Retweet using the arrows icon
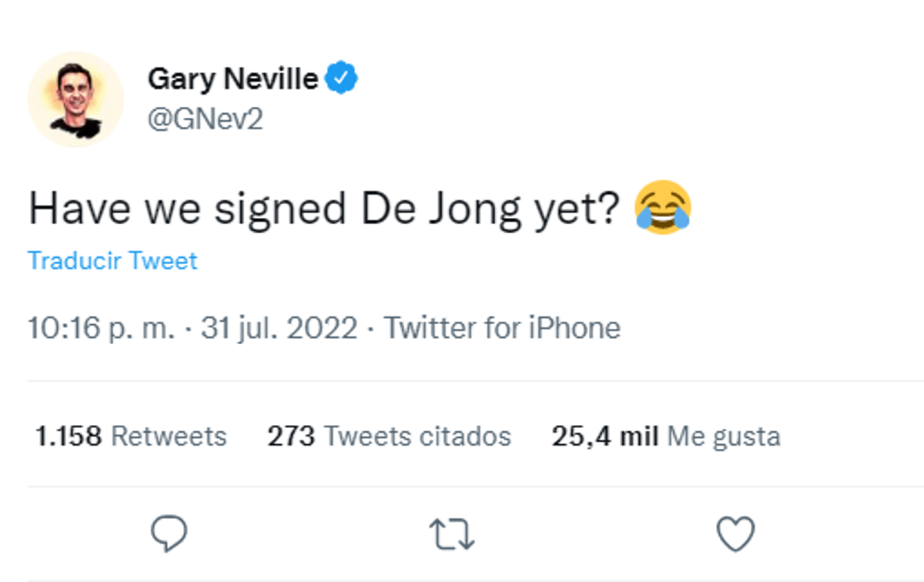 point(452,534)
